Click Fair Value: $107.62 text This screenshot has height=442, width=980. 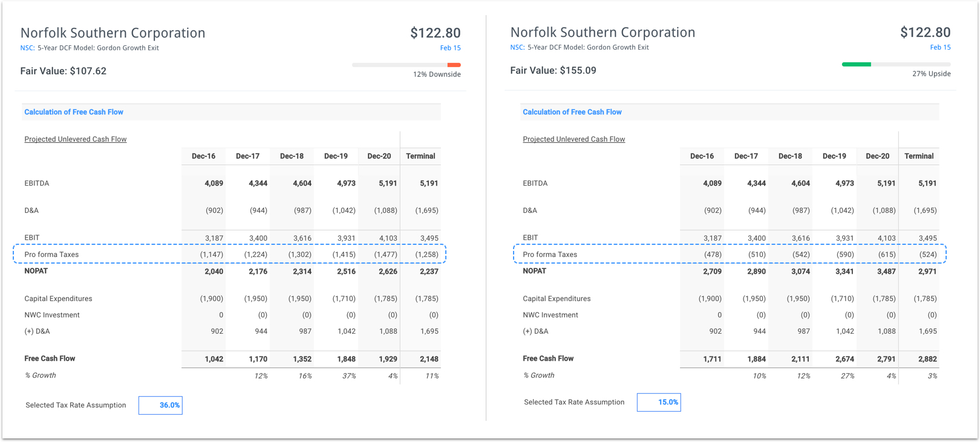click(x=64, y=71)
